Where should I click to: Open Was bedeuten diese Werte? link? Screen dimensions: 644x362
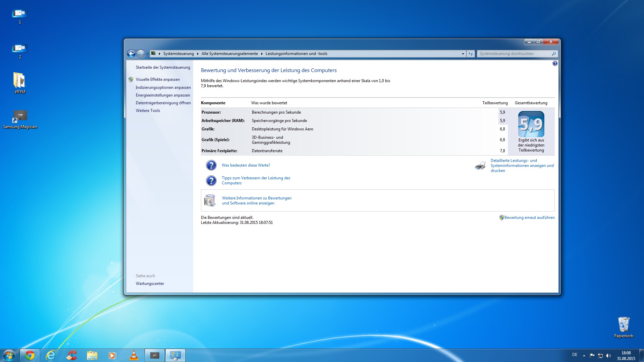(x=246, y=165)
